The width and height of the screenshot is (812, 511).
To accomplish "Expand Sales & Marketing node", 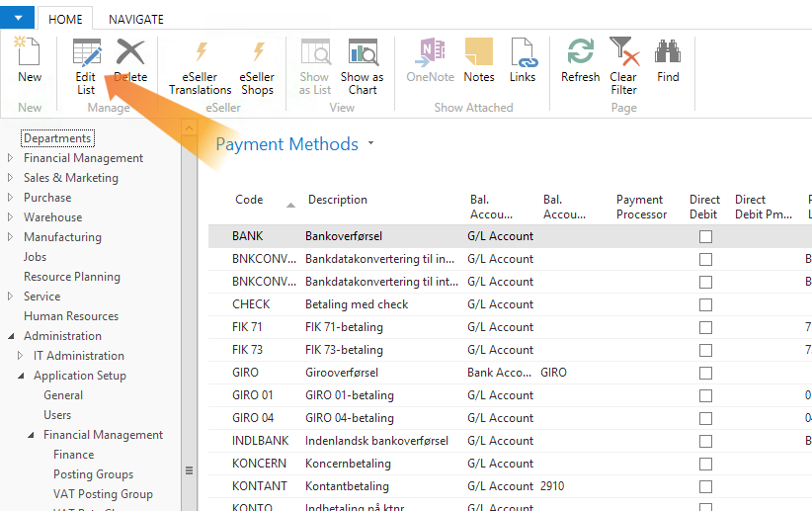I will (10, 178).
